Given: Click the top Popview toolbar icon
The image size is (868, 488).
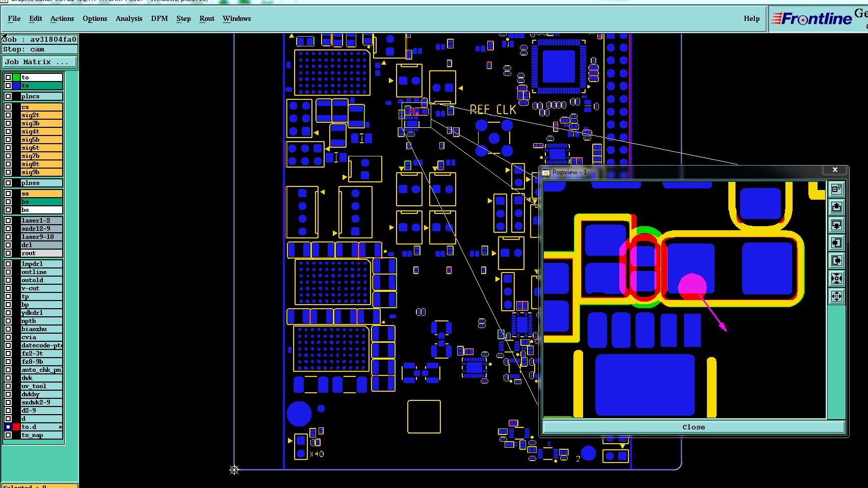Looking at the screenshot, I should 836,189.
